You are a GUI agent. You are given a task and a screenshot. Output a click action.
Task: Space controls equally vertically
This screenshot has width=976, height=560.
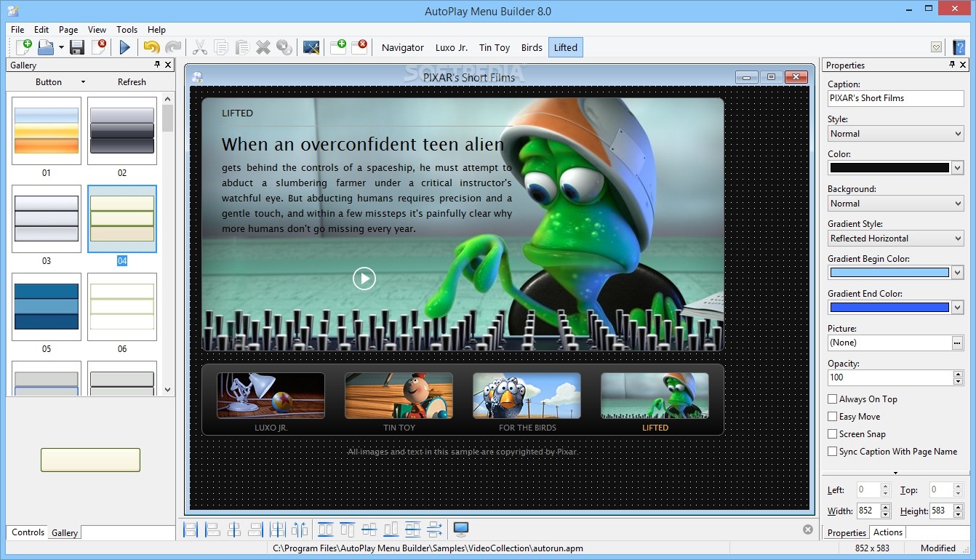point(435,529)
